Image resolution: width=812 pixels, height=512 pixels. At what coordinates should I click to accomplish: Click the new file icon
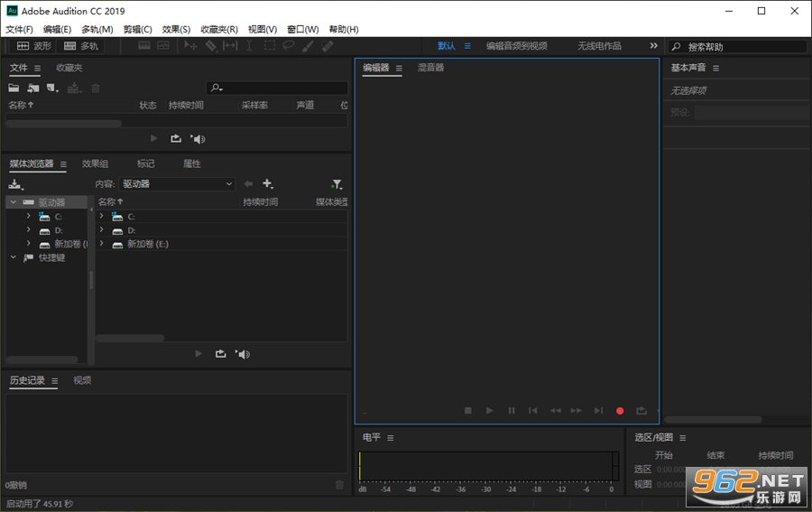click(x=51, y=88)
